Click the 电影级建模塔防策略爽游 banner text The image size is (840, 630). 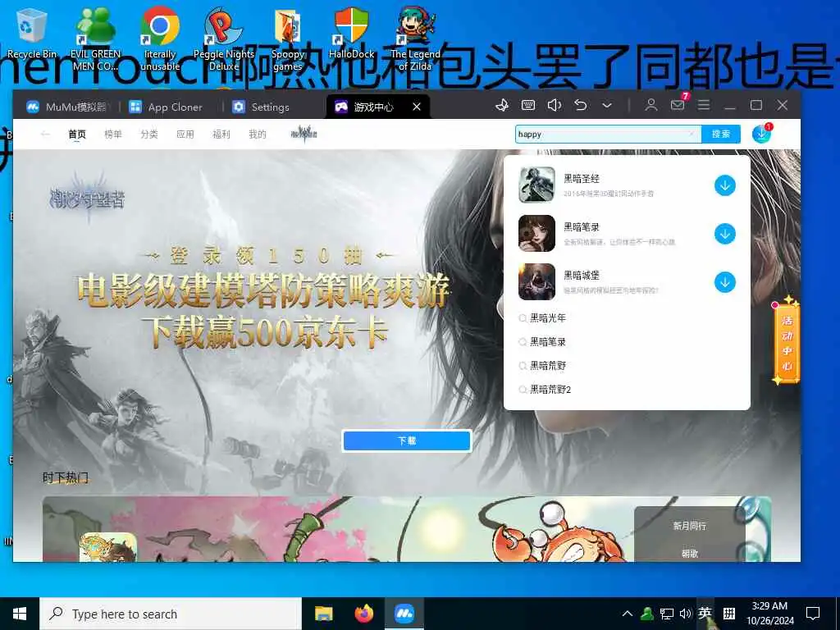point(263,290)
